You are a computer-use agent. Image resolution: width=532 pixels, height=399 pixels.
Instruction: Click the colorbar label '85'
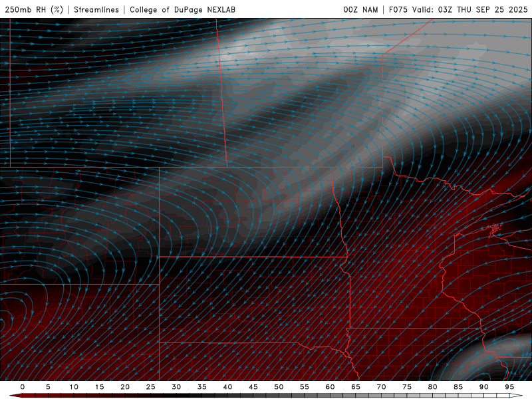pyautogui.click(x=458, y=387)
